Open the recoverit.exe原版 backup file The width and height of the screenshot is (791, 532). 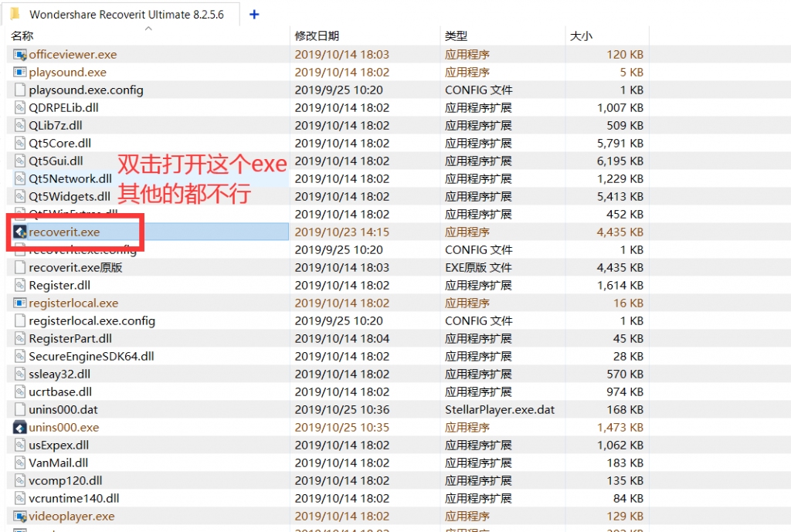(77, 267)
